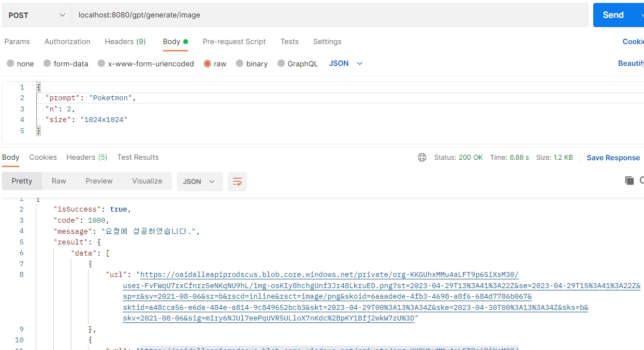This screenshot has height=350, width=644.
Task: Switch to the Pretty response view
Action: pyautogui.click(x=22, y=181)
